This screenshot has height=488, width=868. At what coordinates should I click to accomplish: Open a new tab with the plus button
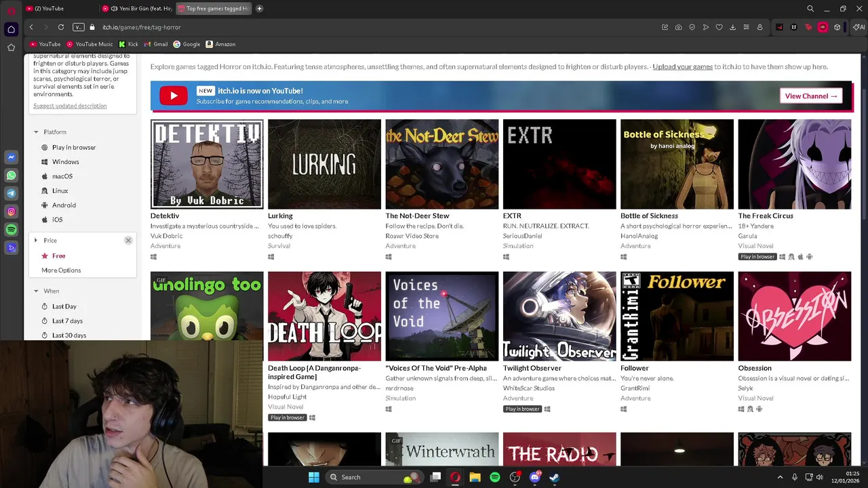[x=259, y=9]
